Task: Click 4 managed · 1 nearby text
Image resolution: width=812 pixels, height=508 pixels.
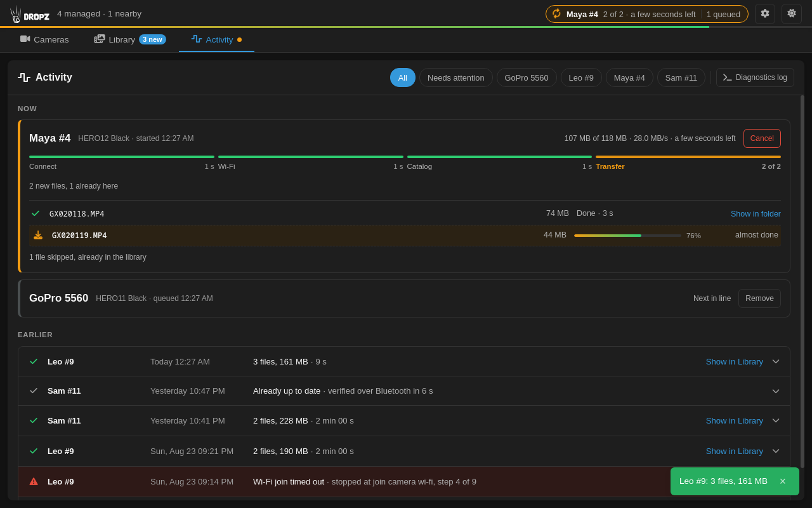Action: (x=99, y=14)
